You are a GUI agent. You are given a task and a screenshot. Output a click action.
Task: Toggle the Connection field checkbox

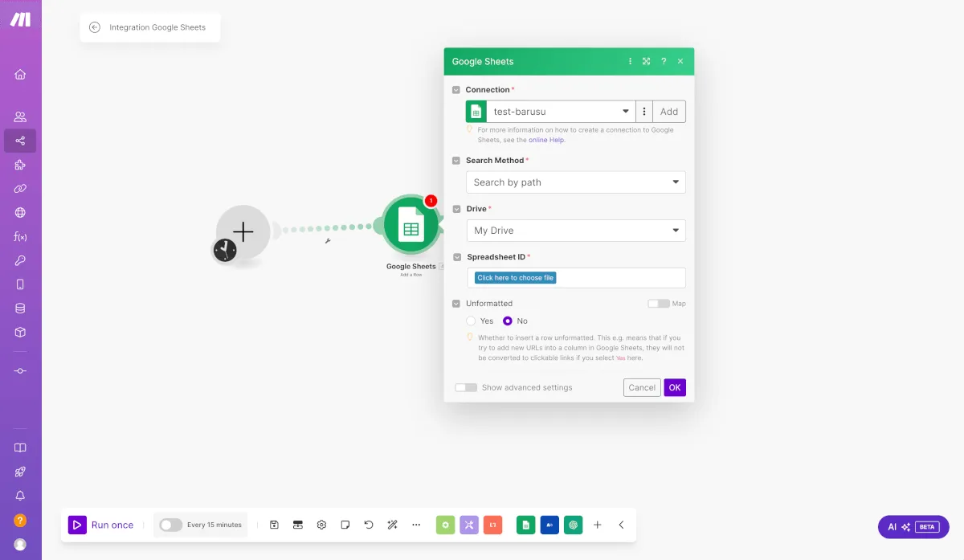tap(456, 90)
